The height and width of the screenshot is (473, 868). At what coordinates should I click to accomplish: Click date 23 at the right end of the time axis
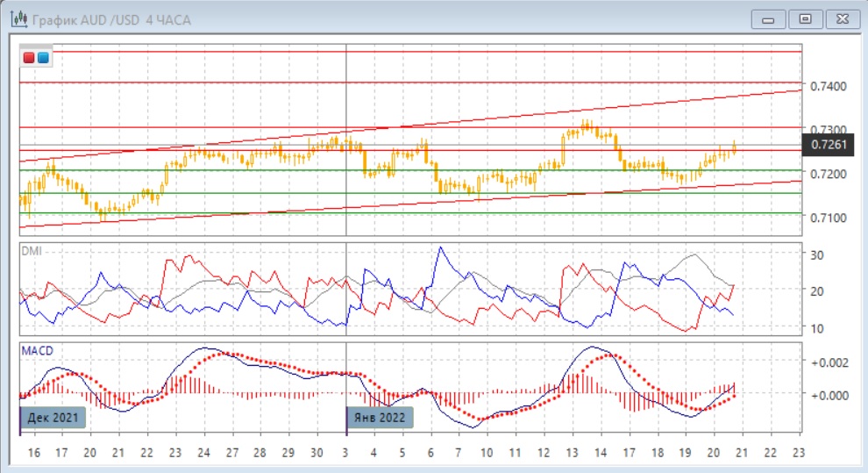coord(797,453)
